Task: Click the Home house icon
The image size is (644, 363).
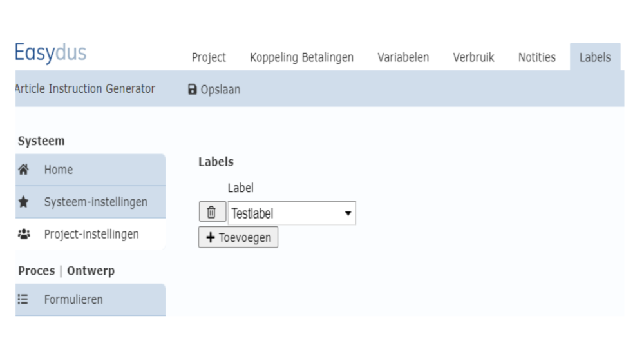Action: (x=24, y=170)
